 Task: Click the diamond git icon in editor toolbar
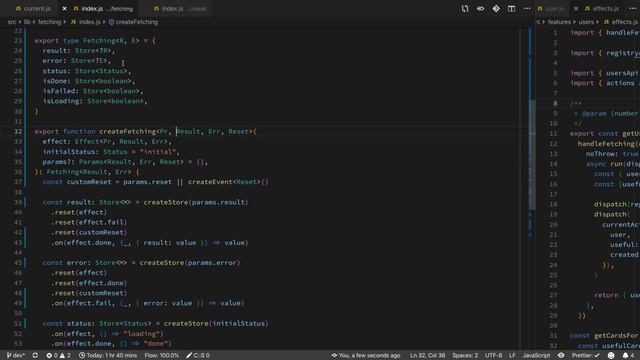point(496,9)
